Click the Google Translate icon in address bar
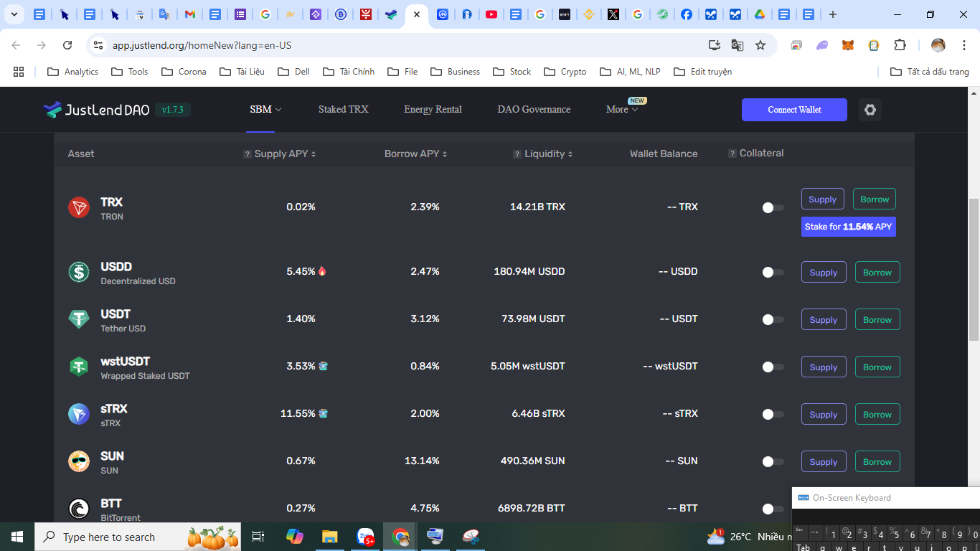The height and width of the screenshot is (551, 980). (x=738, y=45)
